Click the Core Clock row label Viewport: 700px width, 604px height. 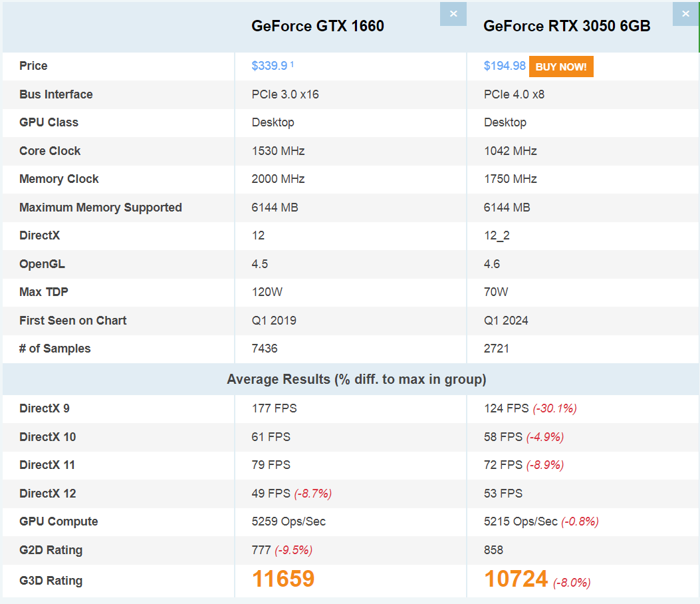click(50, 151)
